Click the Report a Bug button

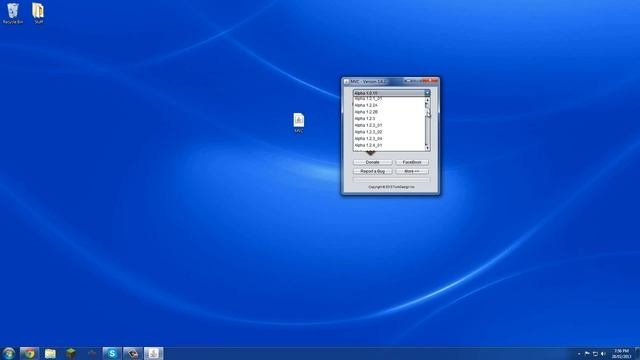point(373,171)
